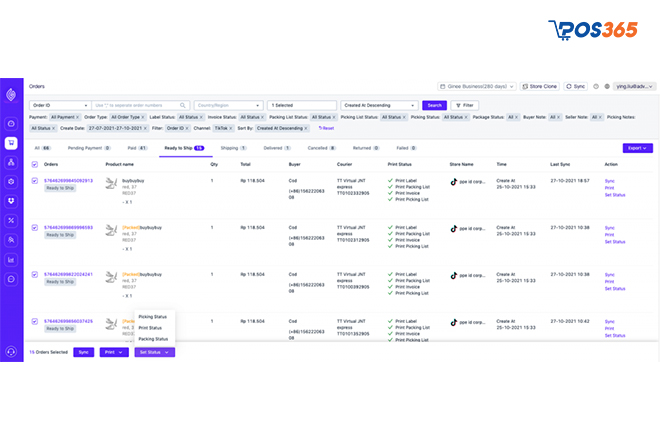Uncheck the first order row checkbox

[35, 180]
